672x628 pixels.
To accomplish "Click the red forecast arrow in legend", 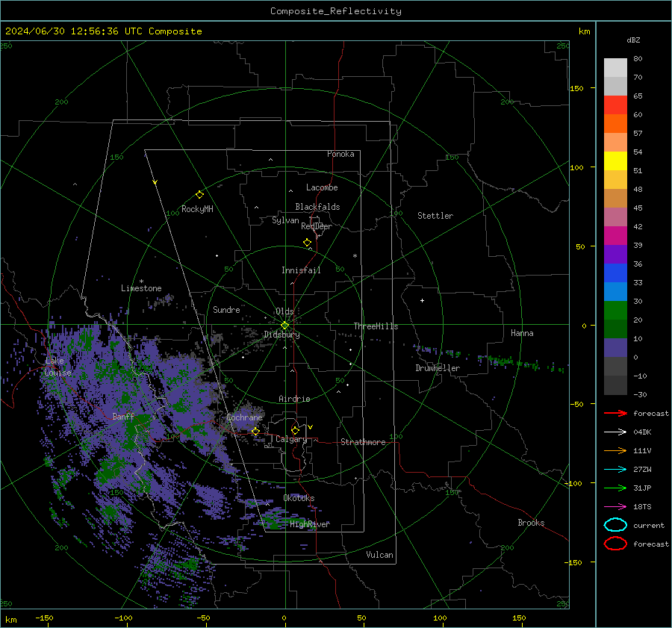I will click(615, 413).
